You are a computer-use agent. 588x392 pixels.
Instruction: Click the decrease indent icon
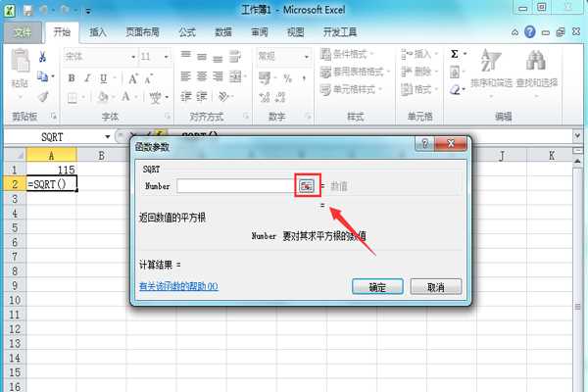[x=186, y=96]
